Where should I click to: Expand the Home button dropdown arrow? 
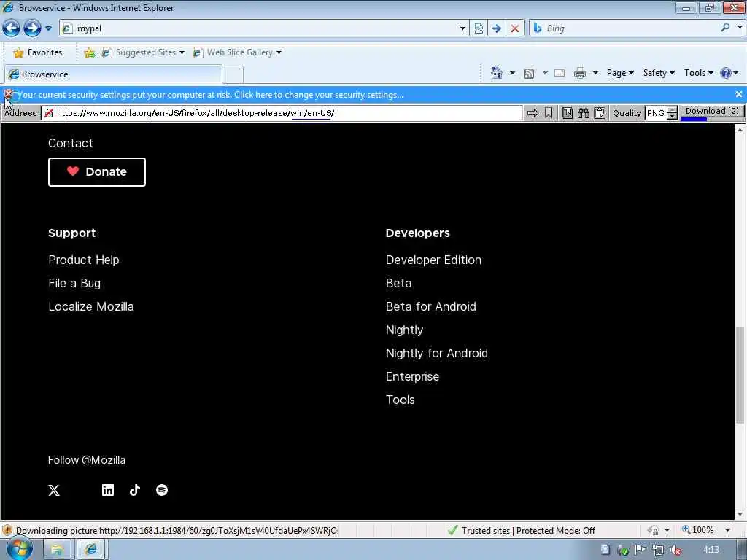[512, 73]
